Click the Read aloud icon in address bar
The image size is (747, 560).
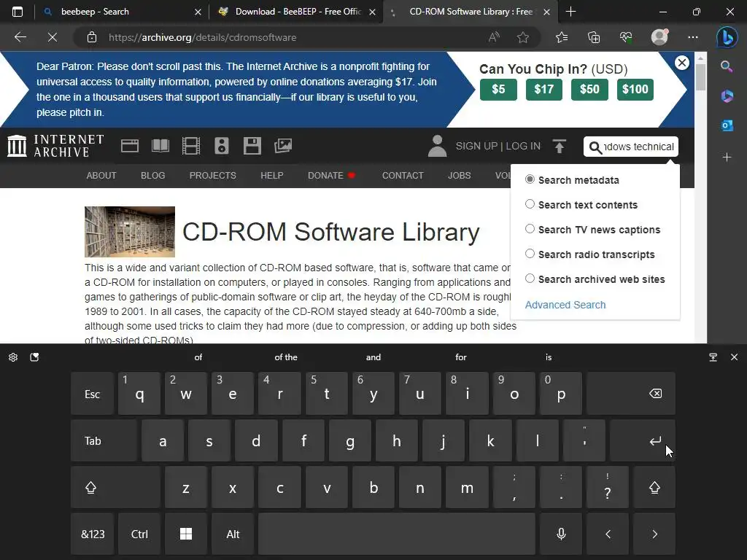click(x=494, y=37)
